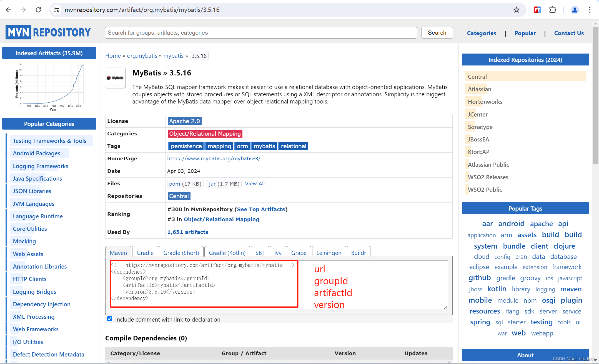Click the browser back arrow
599x364 pixels.
tap(8, 10)
